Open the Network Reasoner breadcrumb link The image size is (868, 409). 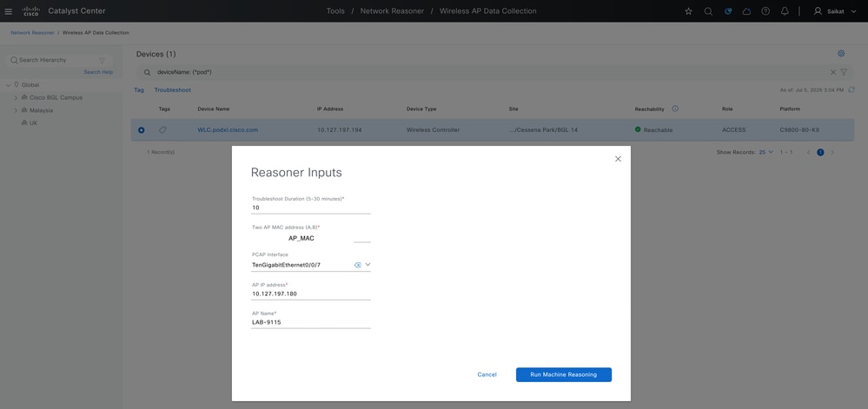(x=32, y=33)
